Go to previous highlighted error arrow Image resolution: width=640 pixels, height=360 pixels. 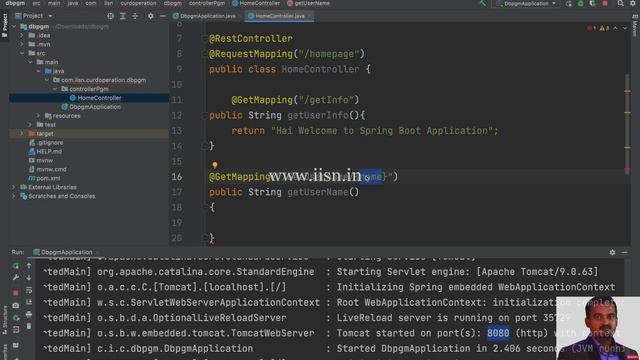pos(616,28)
